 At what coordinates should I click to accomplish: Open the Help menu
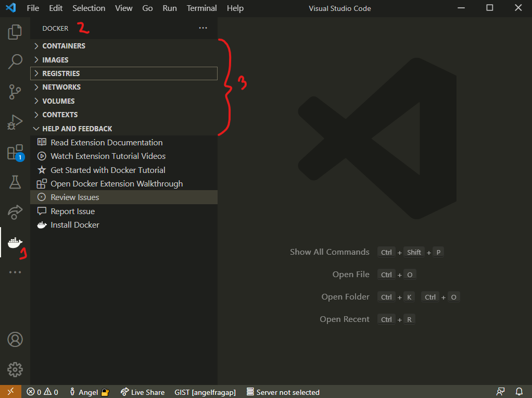(235, 8)
